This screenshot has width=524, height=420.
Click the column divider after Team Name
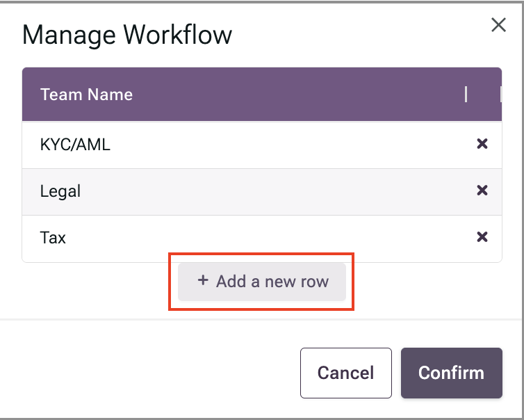(466, 95)
